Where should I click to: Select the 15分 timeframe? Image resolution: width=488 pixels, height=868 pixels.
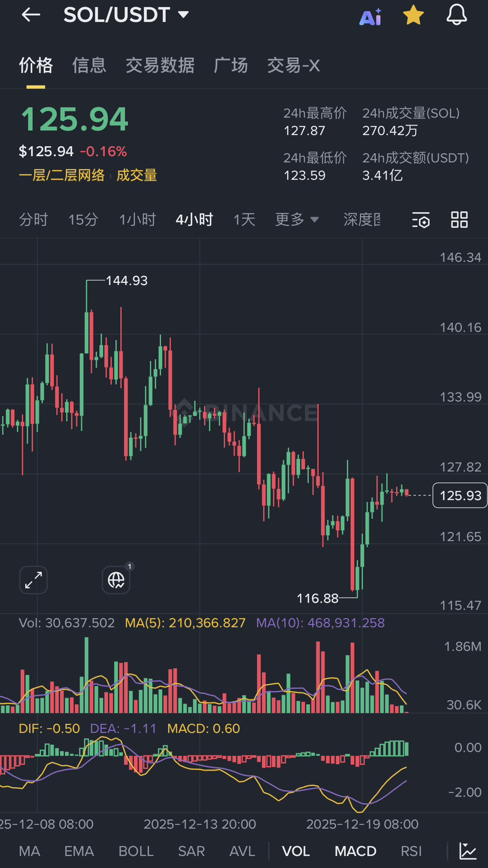click(83, 220)
